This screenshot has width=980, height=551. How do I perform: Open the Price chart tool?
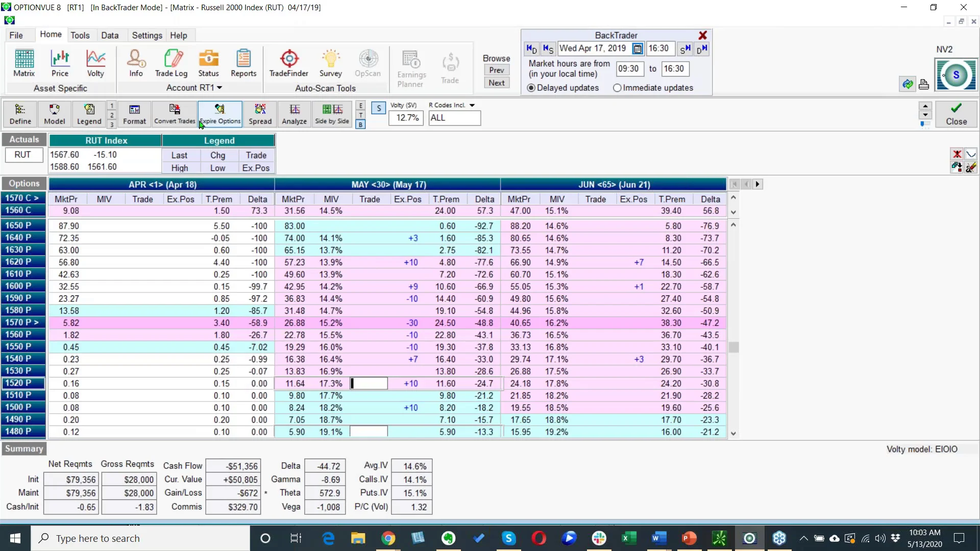click(60, 63)
